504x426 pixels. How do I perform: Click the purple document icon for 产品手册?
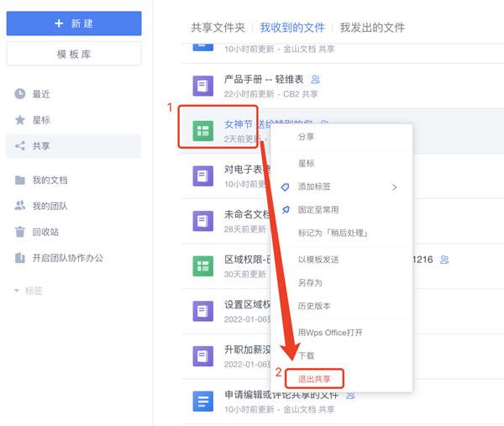tap(202, 85)
